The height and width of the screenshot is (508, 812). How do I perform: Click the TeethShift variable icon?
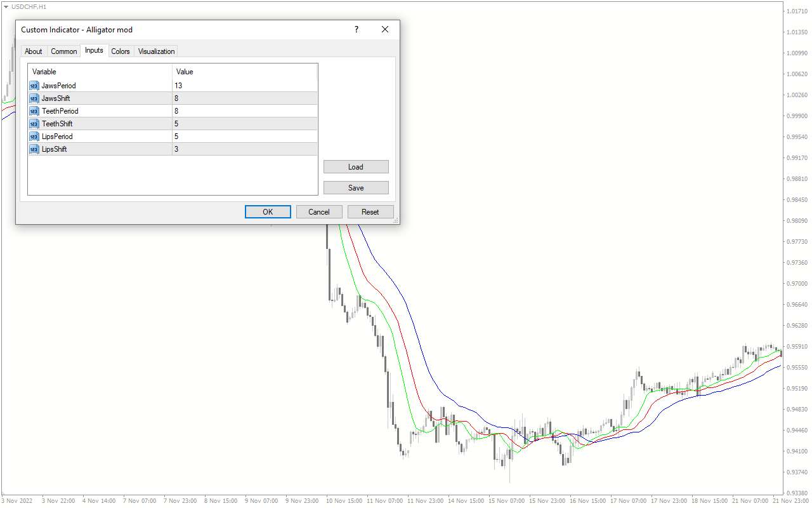(x=34, y=124)
